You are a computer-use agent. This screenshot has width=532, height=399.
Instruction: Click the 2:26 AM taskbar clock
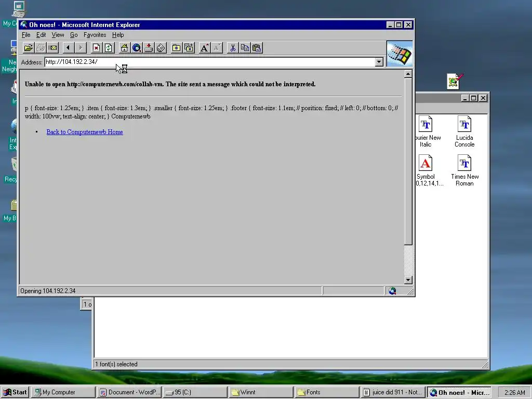(514, 393)
